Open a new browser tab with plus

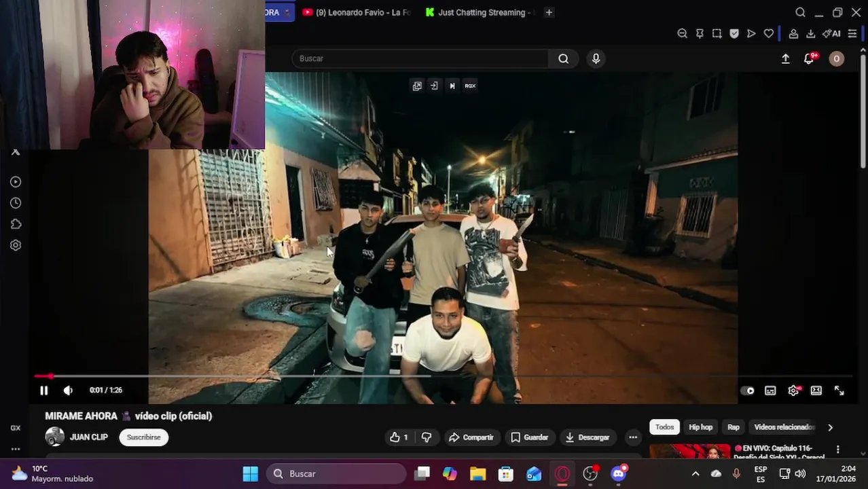[x=549, y=12]
